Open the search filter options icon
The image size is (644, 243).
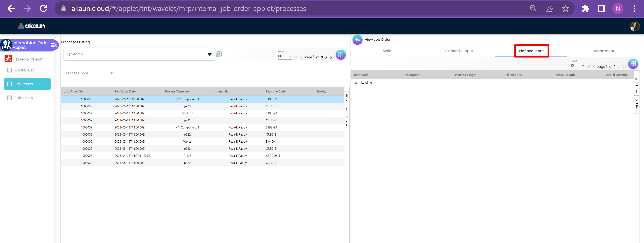[210, 54]
